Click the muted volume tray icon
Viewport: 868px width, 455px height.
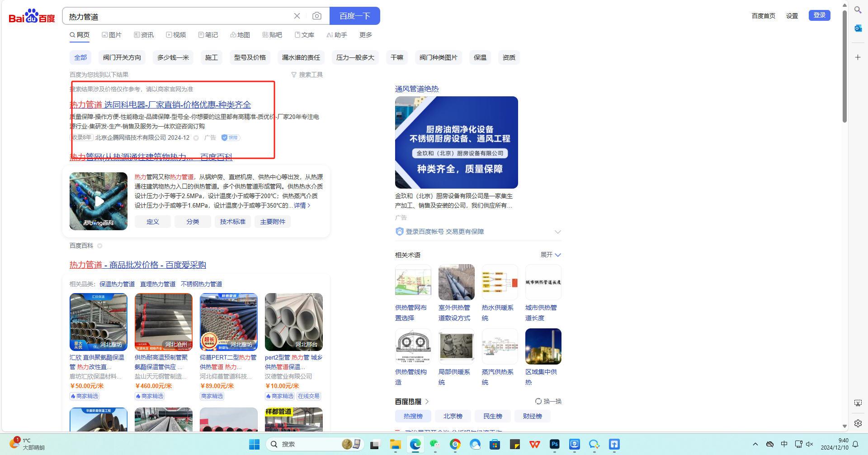point(810,444)
